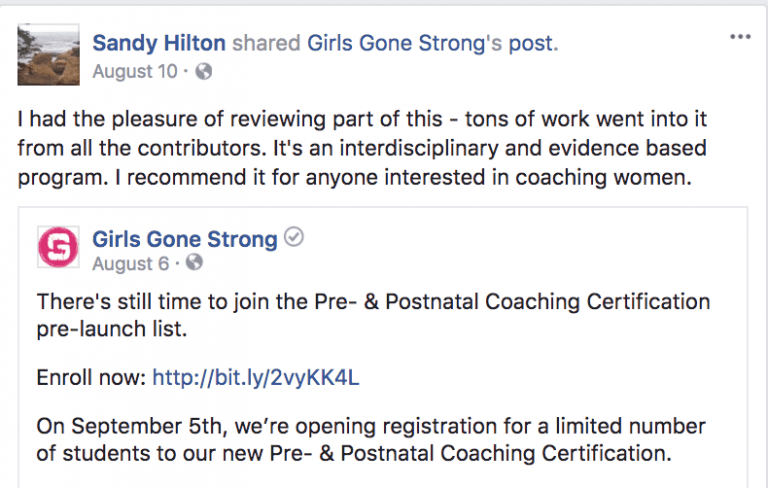Click Sandy's 'I had the pleasure' paragraph

click(362, 148)
